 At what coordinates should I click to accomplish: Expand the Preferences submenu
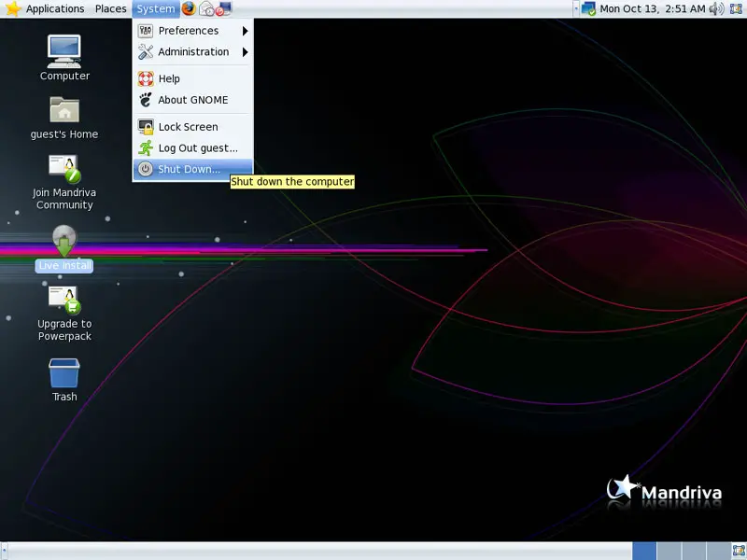point(193,31)
